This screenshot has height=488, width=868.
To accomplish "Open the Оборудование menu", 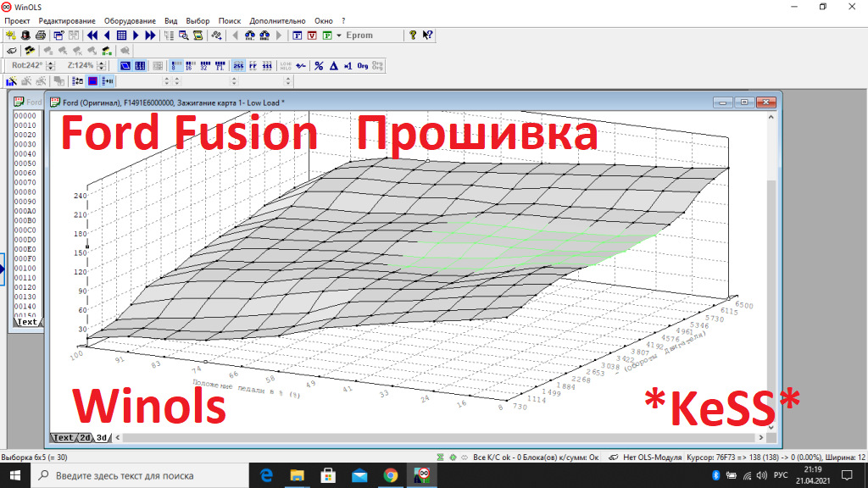I will point(130,20).
